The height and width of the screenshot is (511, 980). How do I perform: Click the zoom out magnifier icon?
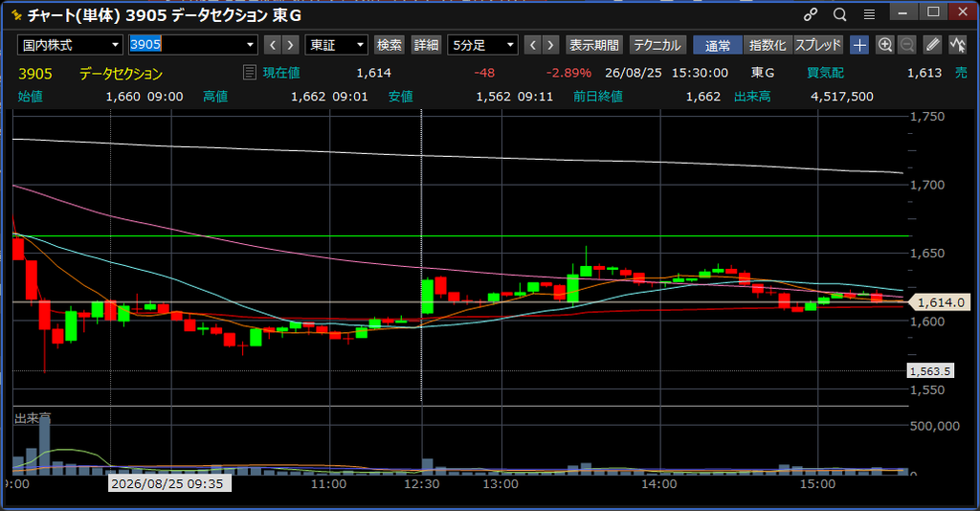(x=907, y=45)
